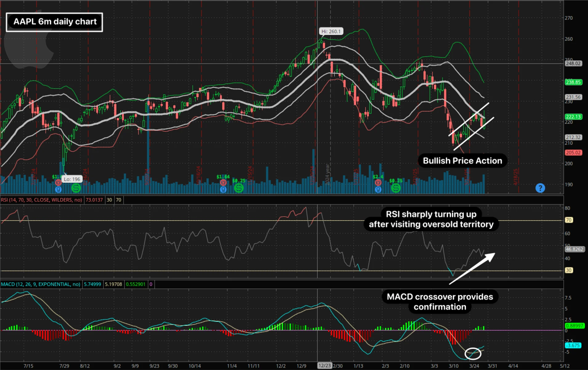The width and height of the screenshot is (588, 370).
Task: Click the green $2.4 earnings estimate label
Action: [378, 177]
